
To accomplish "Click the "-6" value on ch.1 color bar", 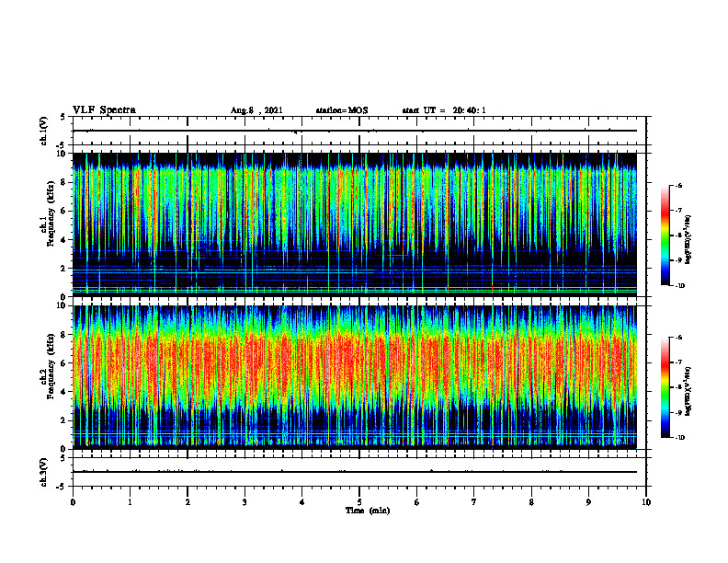I will (678, 185).
